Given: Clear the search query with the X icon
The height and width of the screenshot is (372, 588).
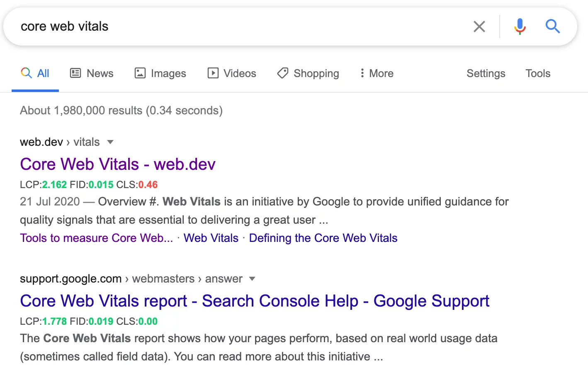Looking at the screenshot, I should coord(479,26).
